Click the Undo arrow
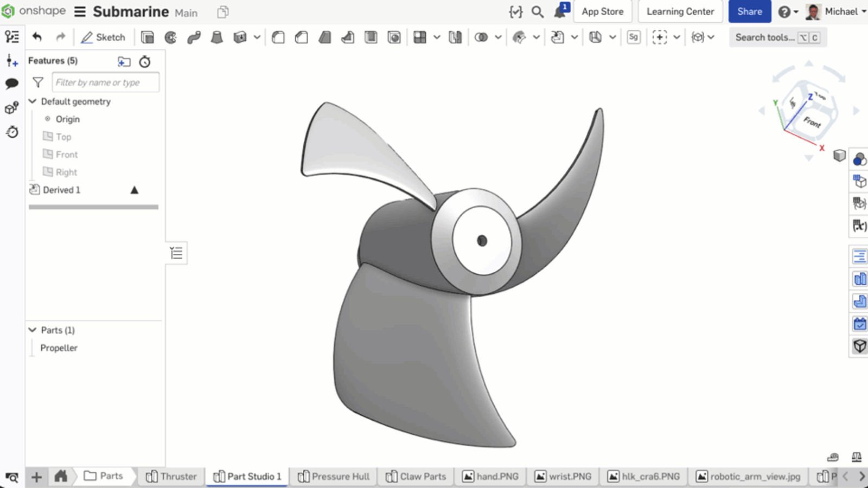 [37, 37]
